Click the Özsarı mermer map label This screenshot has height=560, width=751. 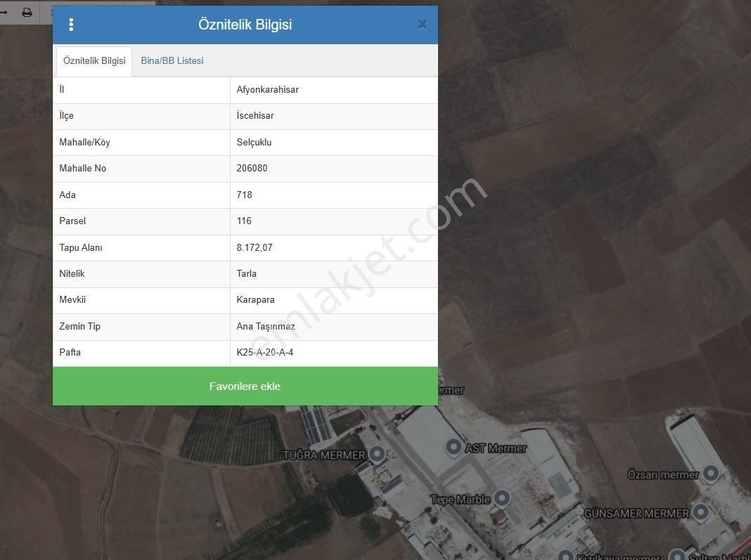click(663, 475)
